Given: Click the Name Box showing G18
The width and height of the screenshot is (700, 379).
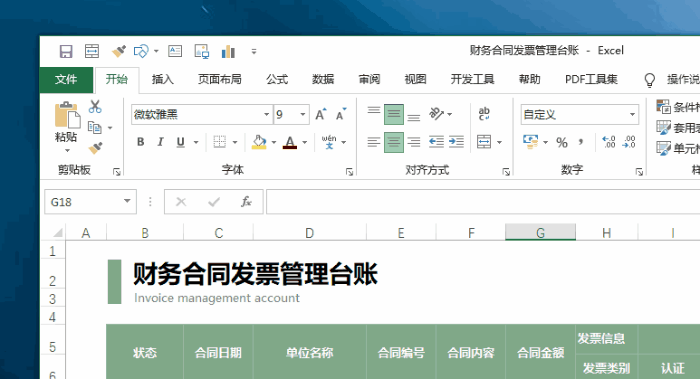Looking at the screenshot, I should [x=91, y=202].
